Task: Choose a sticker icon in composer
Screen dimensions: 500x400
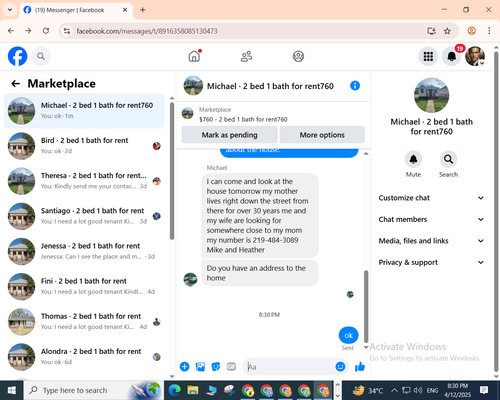Action: coord(216,367)
